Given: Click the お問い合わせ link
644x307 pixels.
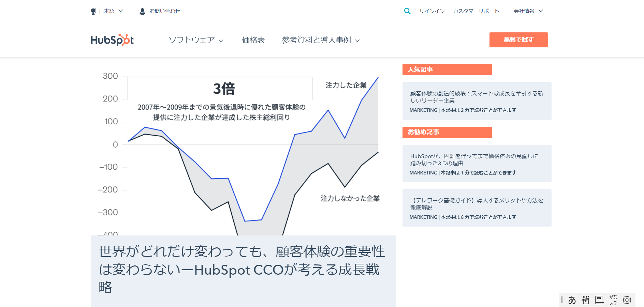Looking at the screenshot, I should tap(165, 11).
